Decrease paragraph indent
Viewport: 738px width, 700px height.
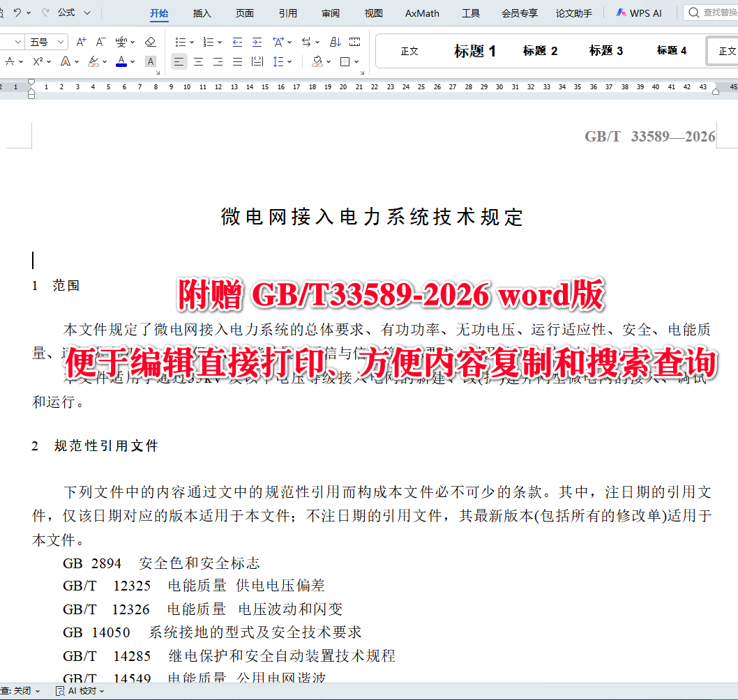coord(237,43)
